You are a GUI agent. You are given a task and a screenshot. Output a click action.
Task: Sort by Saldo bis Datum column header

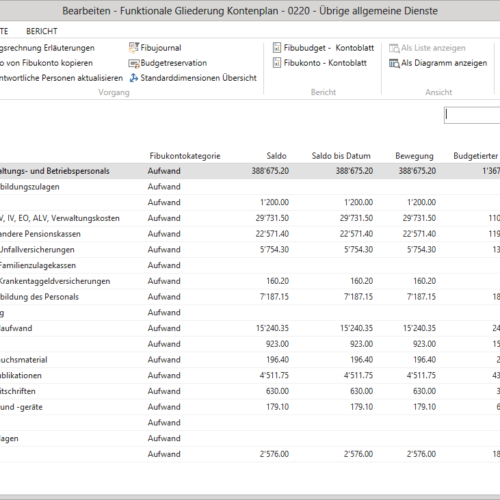(x=341, y=156)
